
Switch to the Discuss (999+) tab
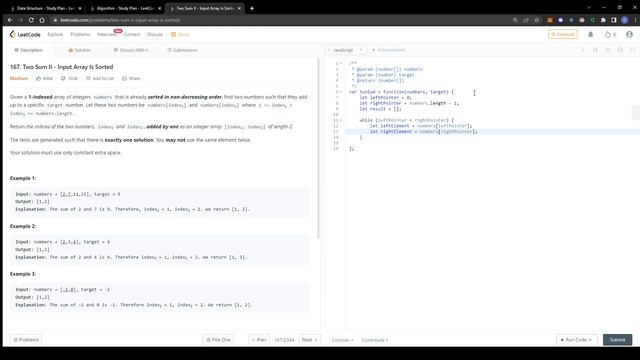[x=131, y=50]
